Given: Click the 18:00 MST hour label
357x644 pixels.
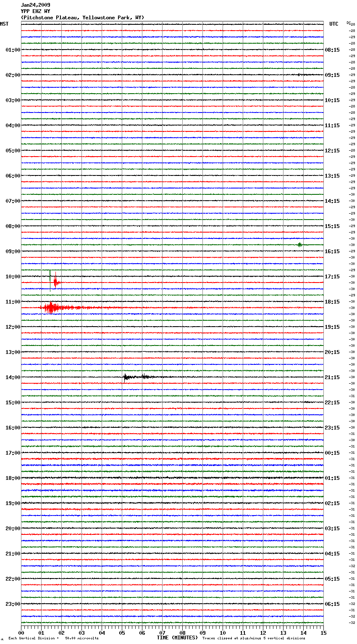Looking at the screenshot, I should click(x=13, y=478).
